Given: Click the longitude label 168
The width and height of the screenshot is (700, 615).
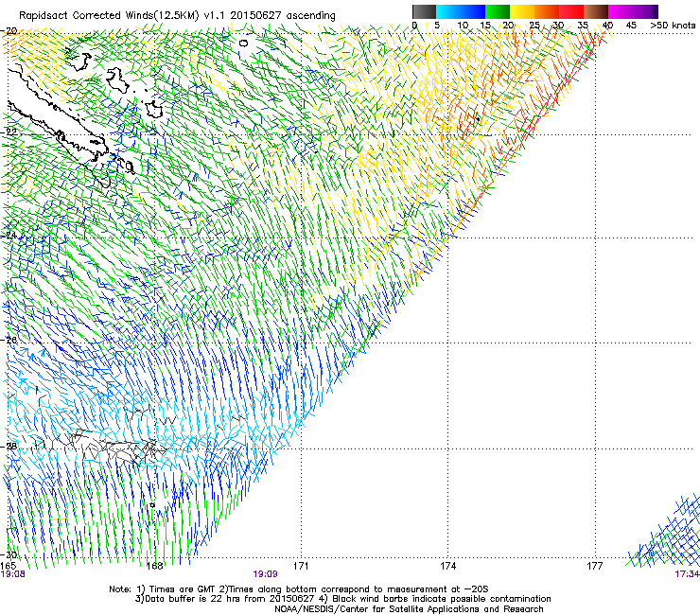Looking at the screenshot, I should click(155, 566).
